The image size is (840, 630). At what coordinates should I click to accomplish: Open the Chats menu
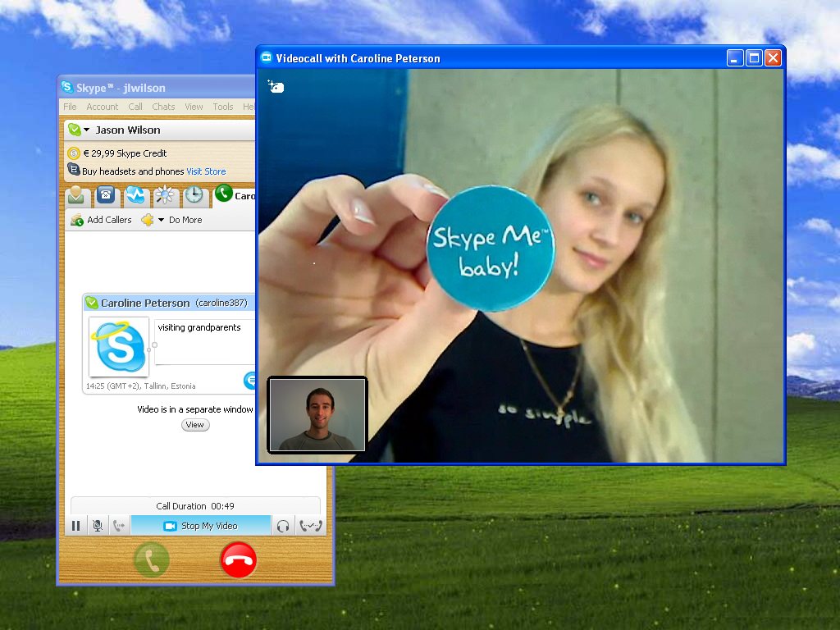(163, 107)
